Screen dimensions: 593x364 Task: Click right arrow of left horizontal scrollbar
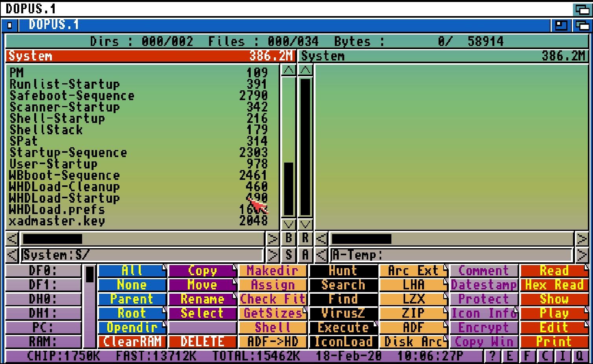pos(272,238)
